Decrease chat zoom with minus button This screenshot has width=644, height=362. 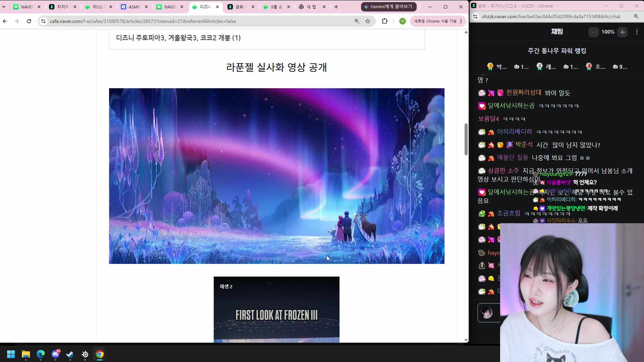point(593,32)
